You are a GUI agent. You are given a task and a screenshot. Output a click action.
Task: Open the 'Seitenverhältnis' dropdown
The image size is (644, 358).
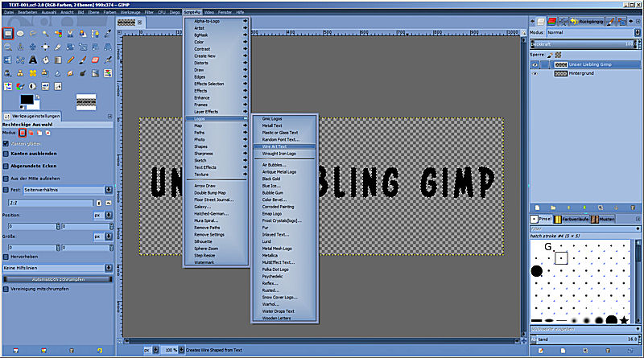[68, 190]
